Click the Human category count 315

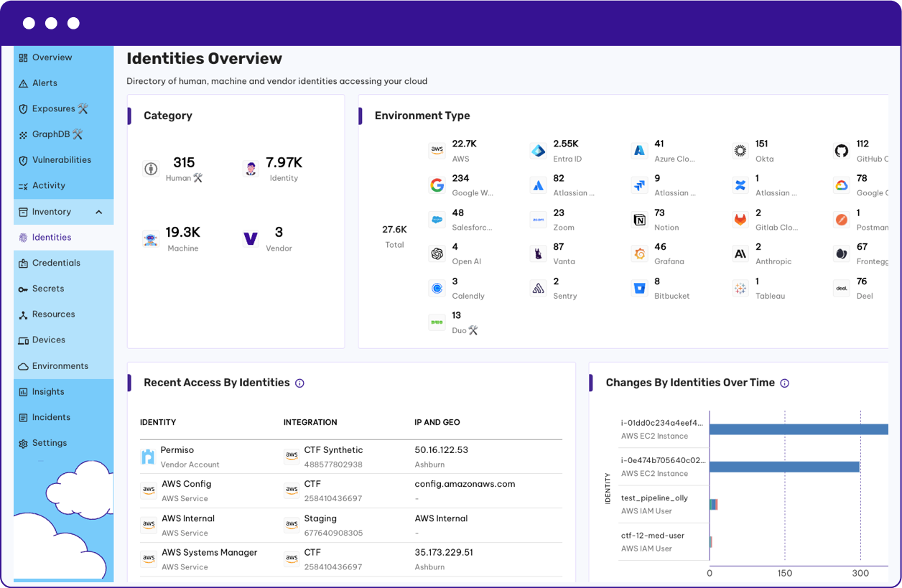(x=184, y=162)
